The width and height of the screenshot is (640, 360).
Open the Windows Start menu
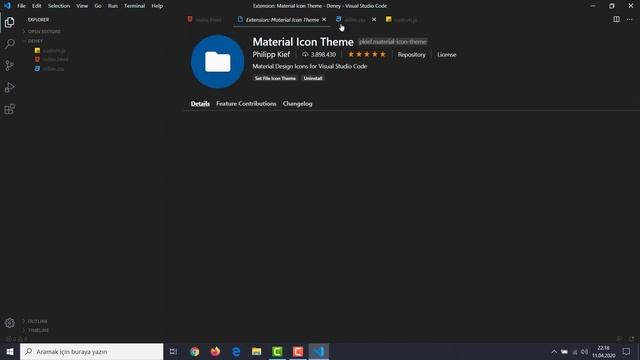pyautogui.click(x=10, y=351)
